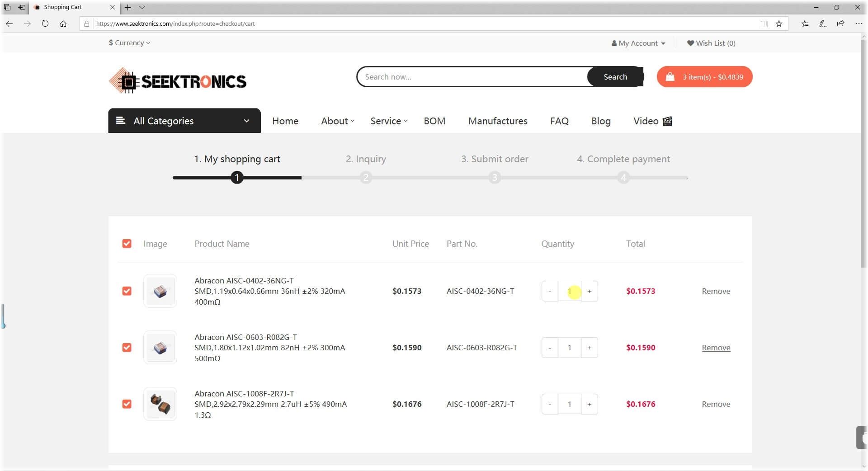Click Abracon AISC-1008F-2R7J-T product name
The image size is (868, 471).
point(271,404)
